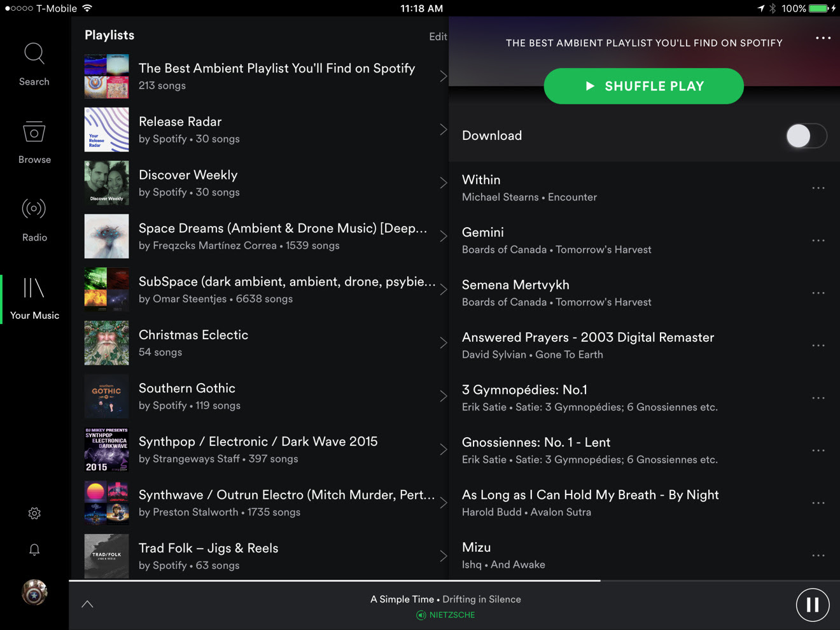The image size is (840, 630).
Task: Open Release Radar via its chevron
Action: pyautogui.click(x=444, y=130)
